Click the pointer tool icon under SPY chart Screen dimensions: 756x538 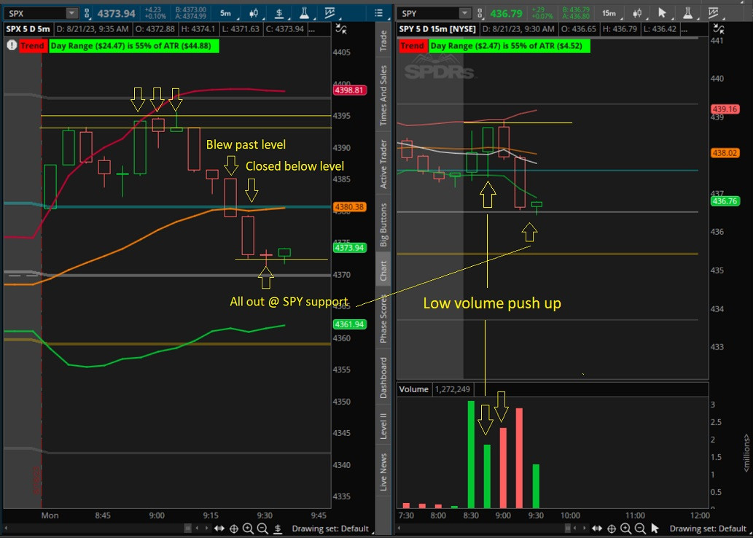(x=655, y=529)
